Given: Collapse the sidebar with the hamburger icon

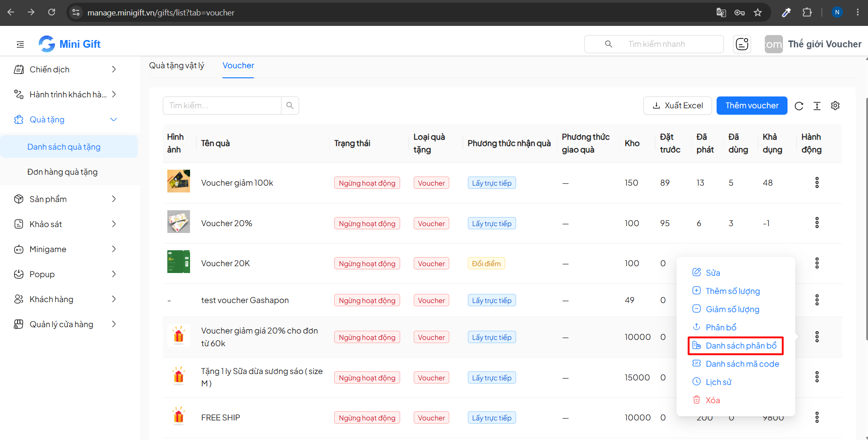Looking at the screenshot, I should 20,44.
